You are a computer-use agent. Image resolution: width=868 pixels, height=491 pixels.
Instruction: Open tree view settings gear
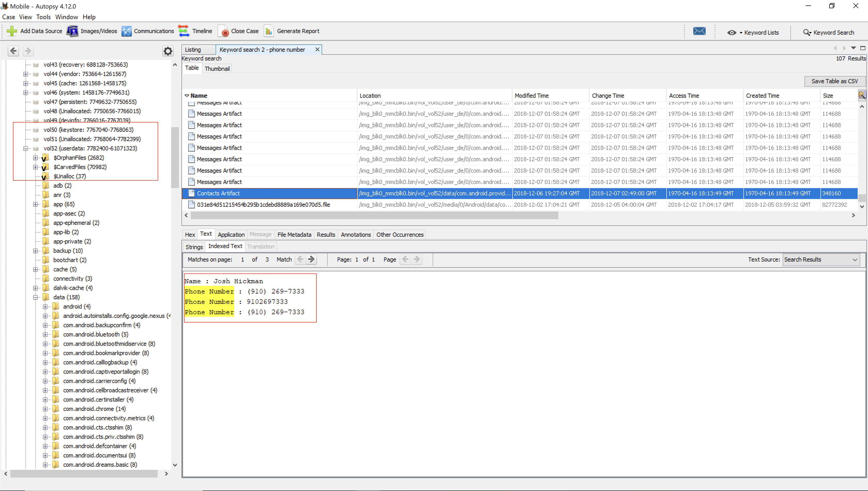coord(167,51)
